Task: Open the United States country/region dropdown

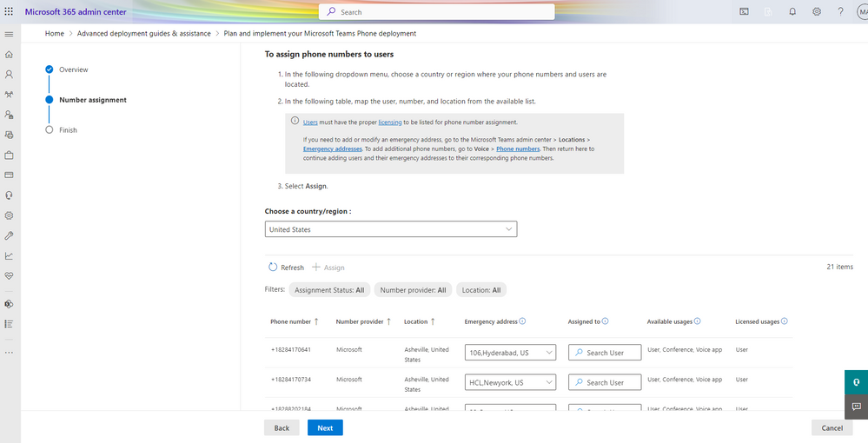Action: [391, 229]
